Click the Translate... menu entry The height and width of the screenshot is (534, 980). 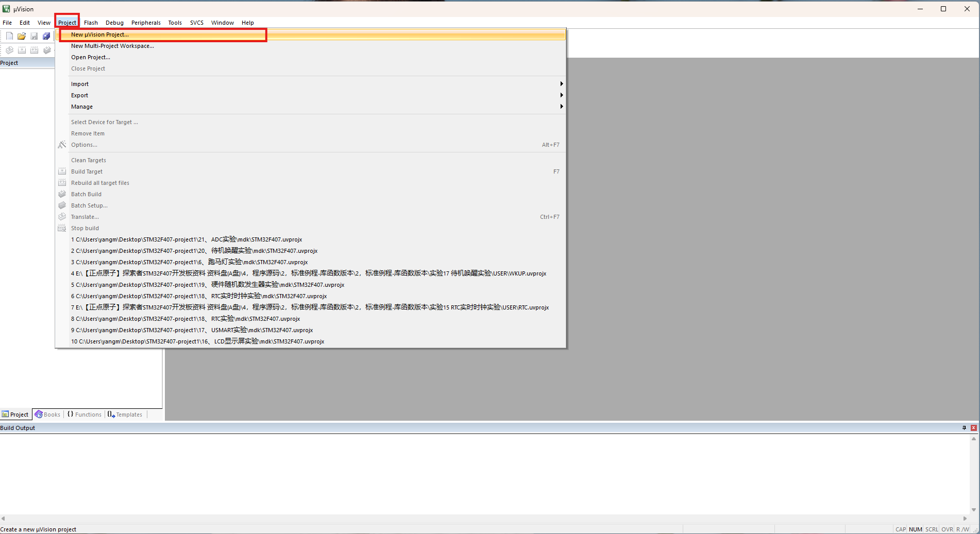click(311, 217)
